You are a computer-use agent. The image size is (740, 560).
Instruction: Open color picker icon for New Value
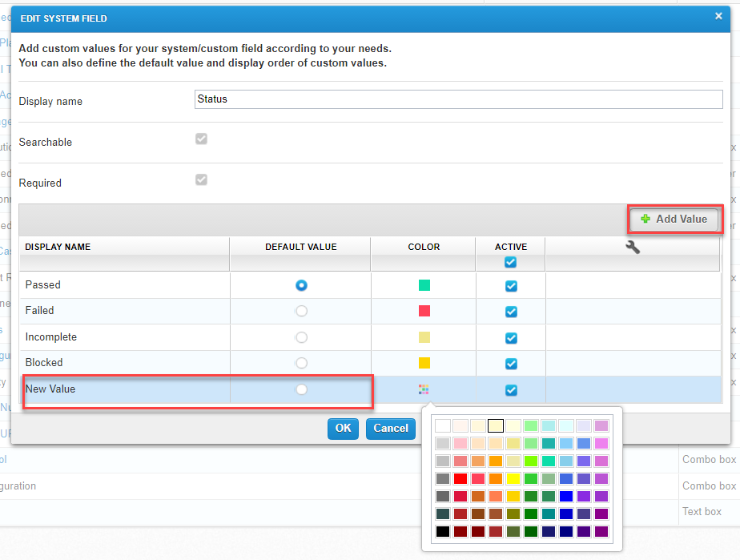pos(424,389)
